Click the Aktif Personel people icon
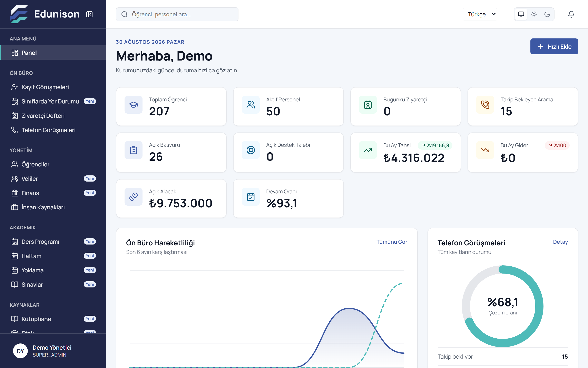588x368 pixels. click(x=251, y=105)
